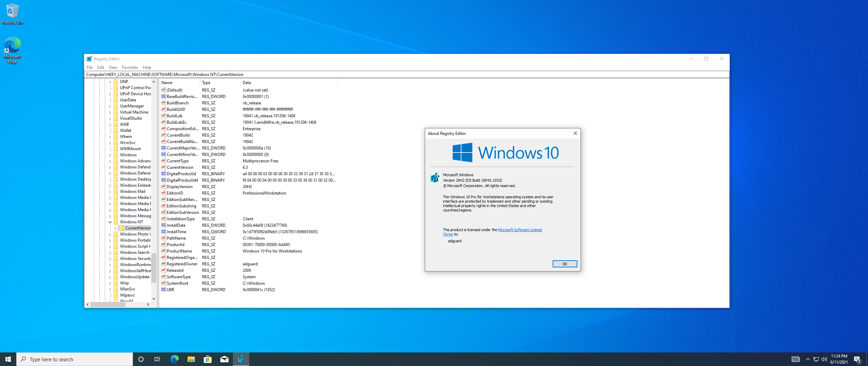Screen dimensions: 868x366
Task: Click the registry path address bar
Action: point(407,75)
